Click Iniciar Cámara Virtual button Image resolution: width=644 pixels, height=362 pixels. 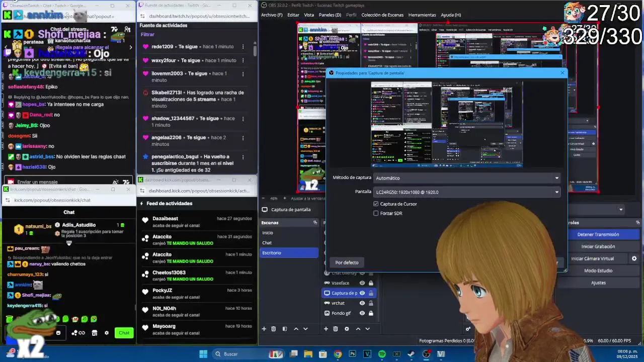coord(593,258)
